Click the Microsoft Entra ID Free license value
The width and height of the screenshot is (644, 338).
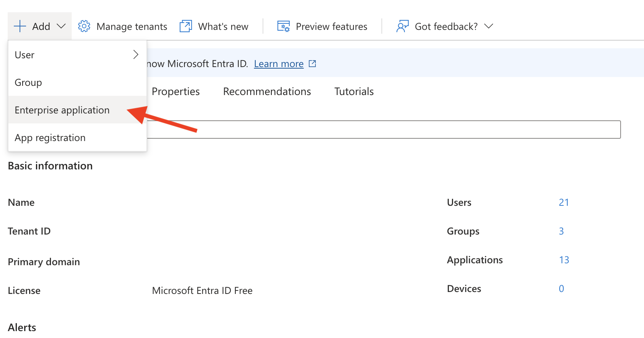point(202,290)
